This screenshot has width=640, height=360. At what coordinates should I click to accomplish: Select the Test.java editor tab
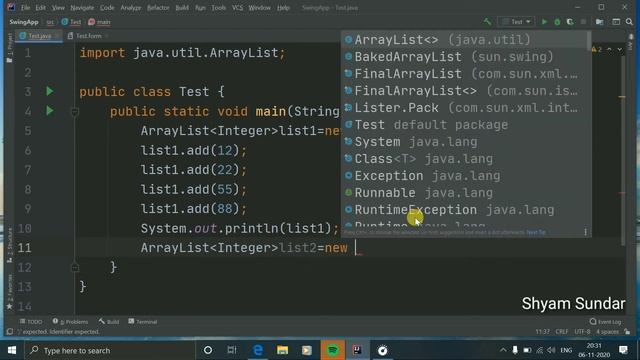click(x=39, y=36)
